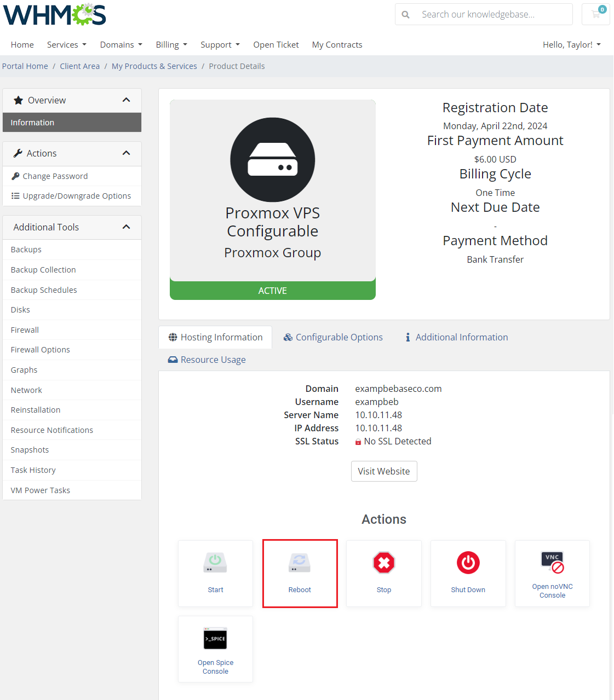Viewport: 614px width, 700px height.
Task: Click the Reboot server icon
Action: 300,563
